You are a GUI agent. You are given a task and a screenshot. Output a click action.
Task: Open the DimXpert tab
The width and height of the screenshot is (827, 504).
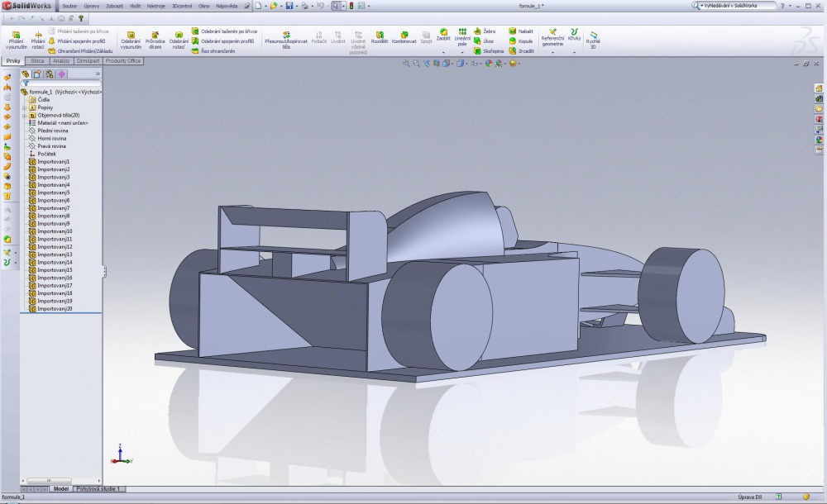pos(88,61)
